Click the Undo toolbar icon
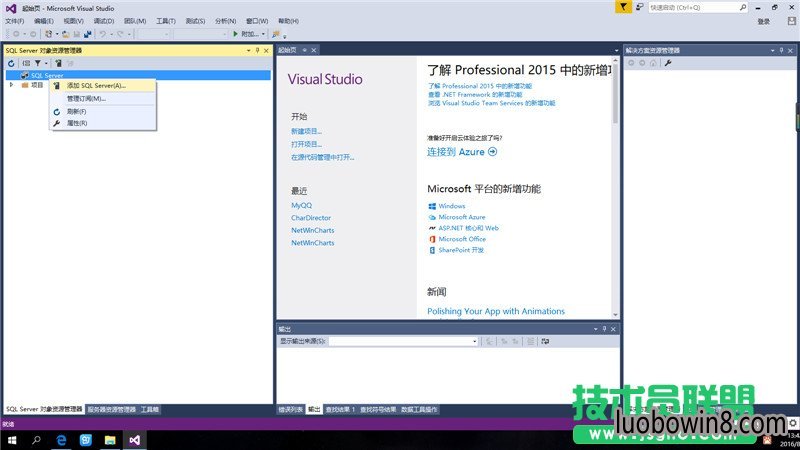800x450 pixels. coord(103,34)
